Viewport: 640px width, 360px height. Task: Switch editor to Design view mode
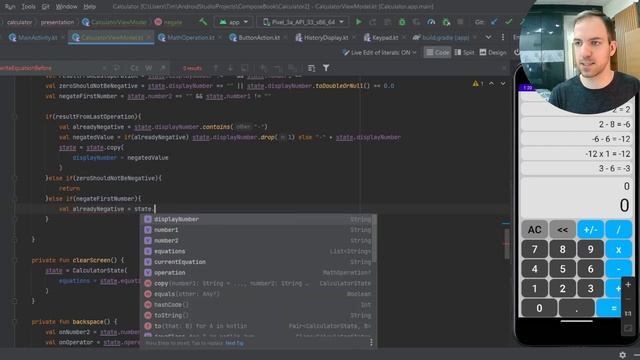point(493,52)
